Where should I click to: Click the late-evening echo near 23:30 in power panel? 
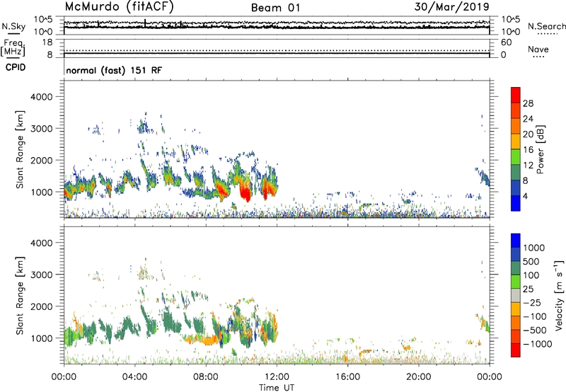point(483,176)
